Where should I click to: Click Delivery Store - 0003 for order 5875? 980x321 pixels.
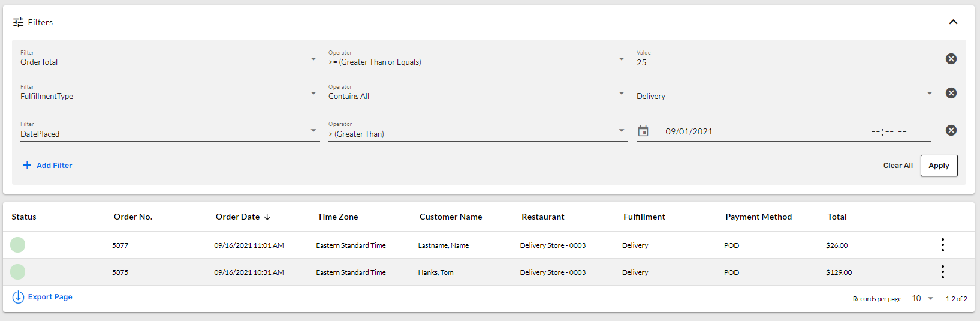[553, 272]
